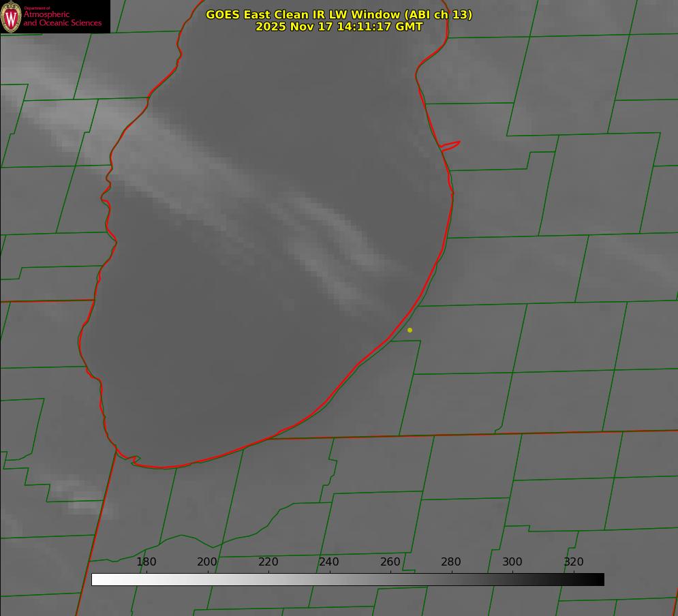The width and height of the screenshot is (678, 616).
Task: Click the UW crest logo
Action: tap(11, 16)
